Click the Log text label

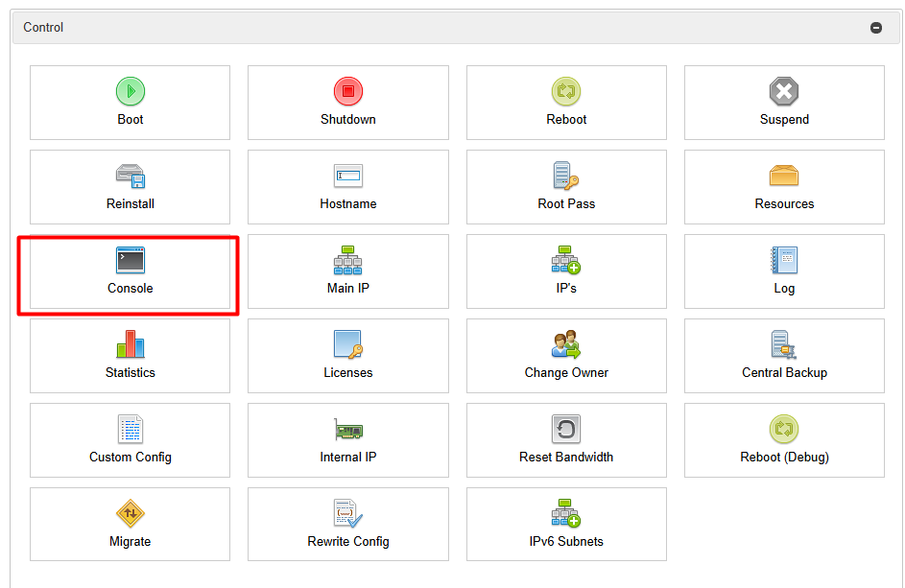[x=784, y=288]
